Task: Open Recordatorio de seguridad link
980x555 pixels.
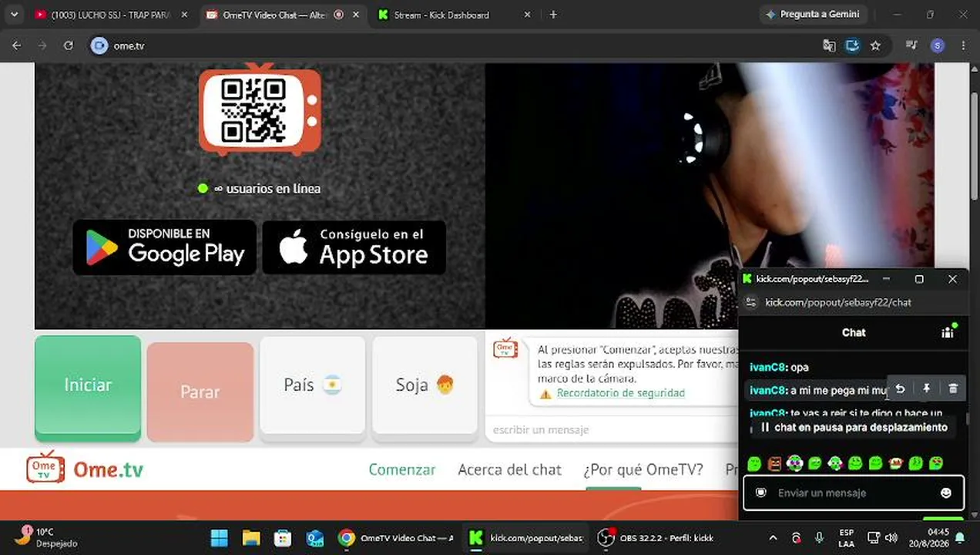Action: coord(620,393)
